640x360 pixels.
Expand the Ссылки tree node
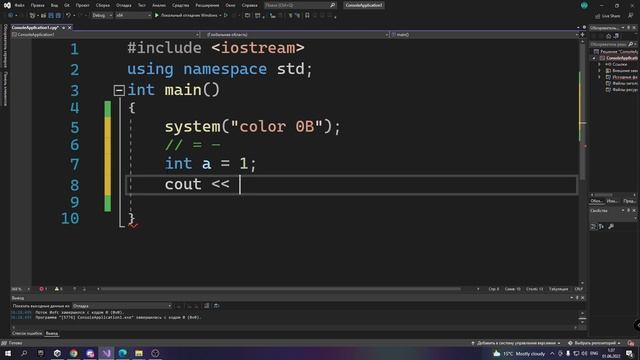coord(600,64)
